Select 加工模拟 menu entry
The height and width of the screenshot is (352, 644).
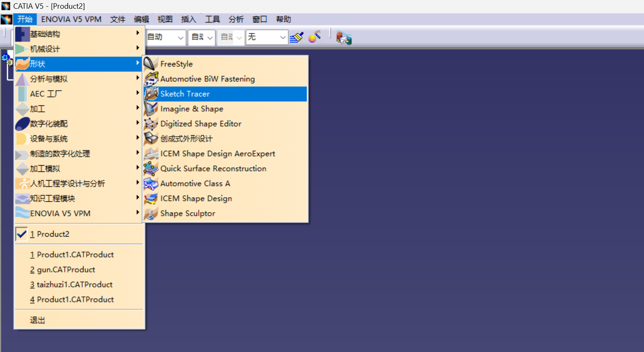tap(79, 169)
